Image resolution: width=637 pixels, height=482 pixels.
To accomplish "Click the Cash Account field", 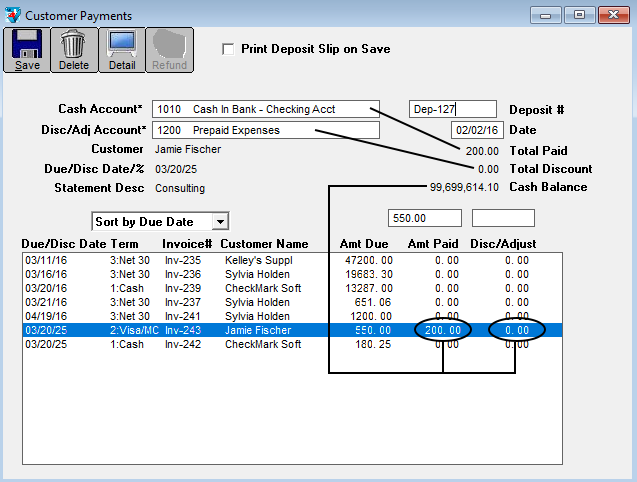I will pos(265,109).
